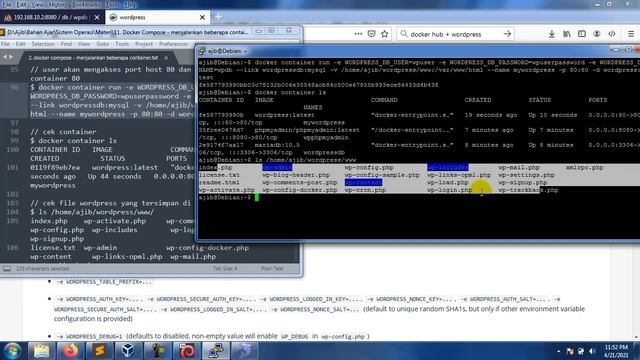The image size is (640, 360).
Task: Open Firefox Bookmarks menu
Action: tap(86, 4)
